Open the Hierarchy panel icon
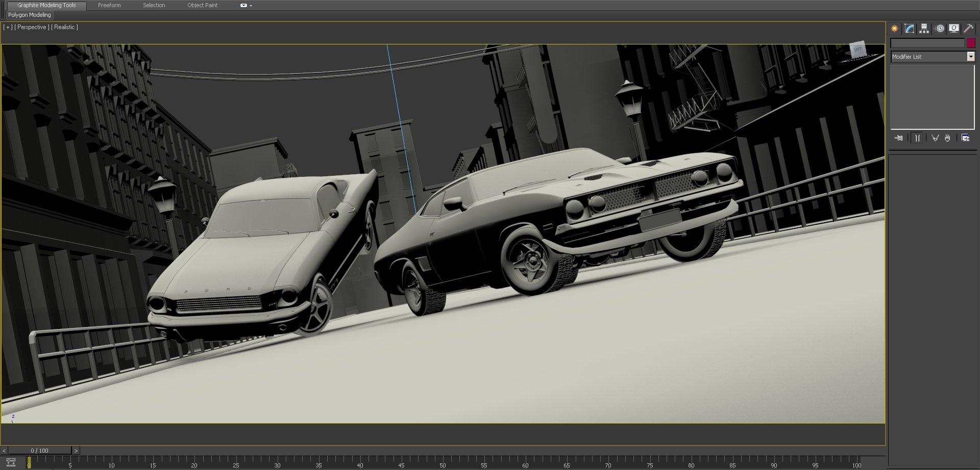The image size is (980, 470). (924, 29)
